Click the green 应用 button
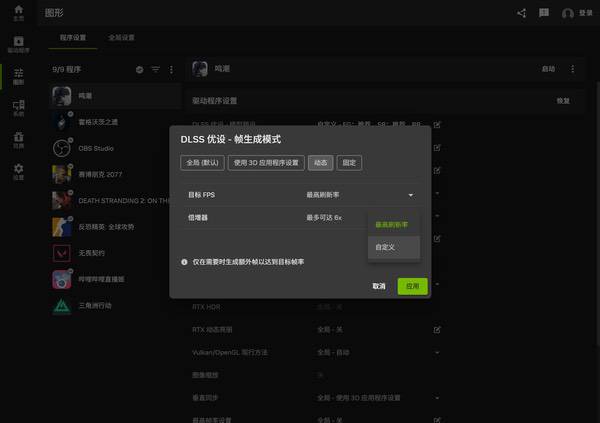The image size is (600, 423). [412, 286]
